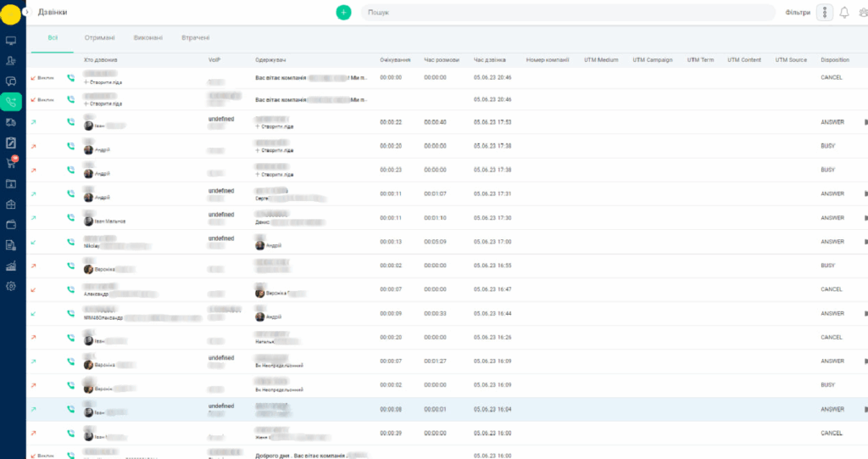Click the green plus add button

click(343, 13)
